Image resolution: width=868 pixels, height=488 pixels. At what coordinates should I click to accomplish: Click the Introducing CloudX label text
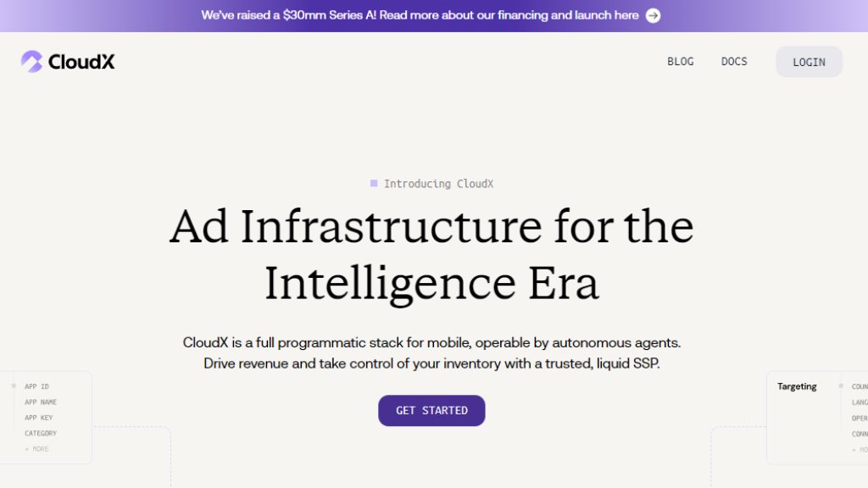(x=438, y=184)
